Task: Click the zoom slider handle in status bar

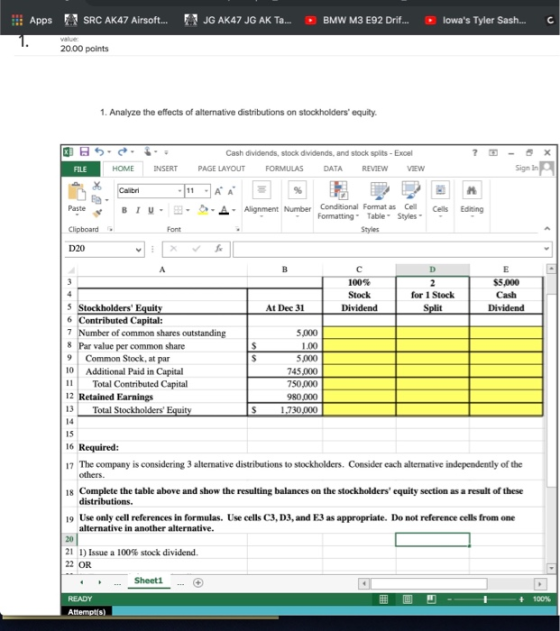Action: (485, 599)
